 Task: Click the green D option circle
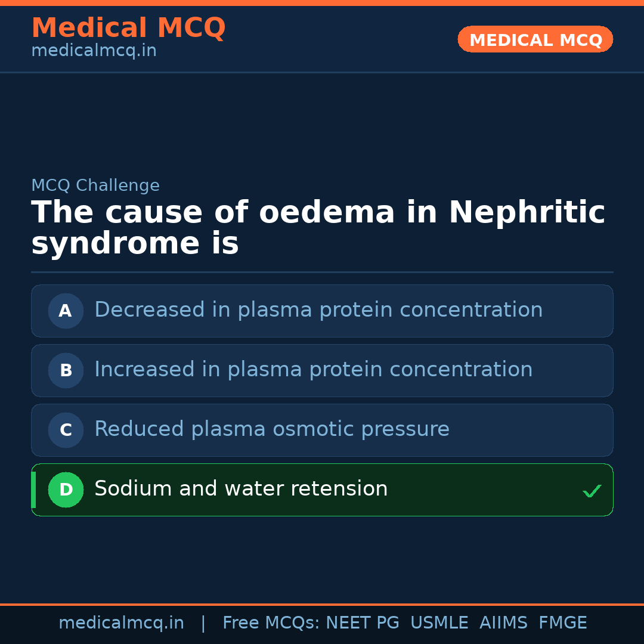click(x=66, y=490)
